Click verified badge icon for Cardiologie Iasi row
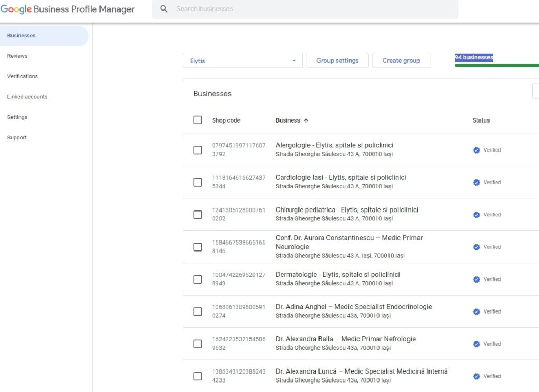 pos(476,183)
